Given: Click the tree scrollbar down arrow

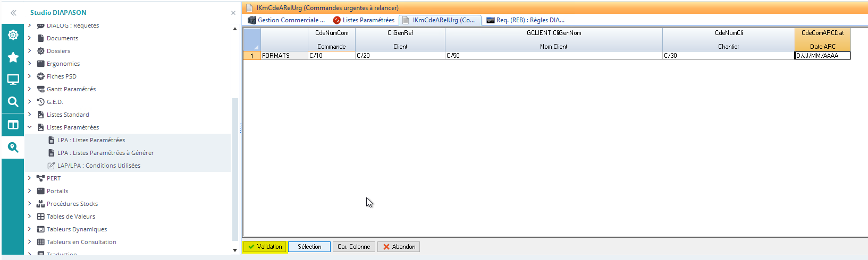Looking at the screenshot, I should (x=235, y=250).
